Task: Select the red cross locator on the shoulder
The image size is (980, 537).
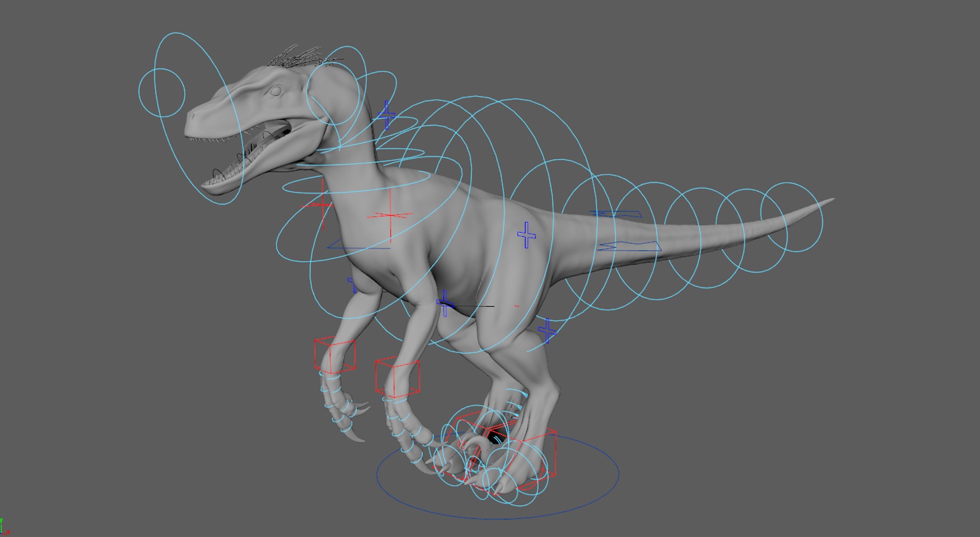Action: (390, 215)
